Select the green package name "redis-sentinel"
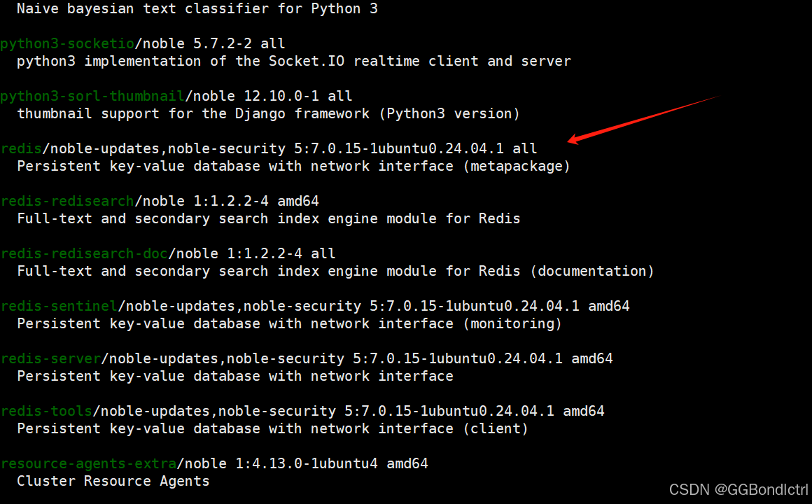812x504 pixels. (x=59, y=306)
